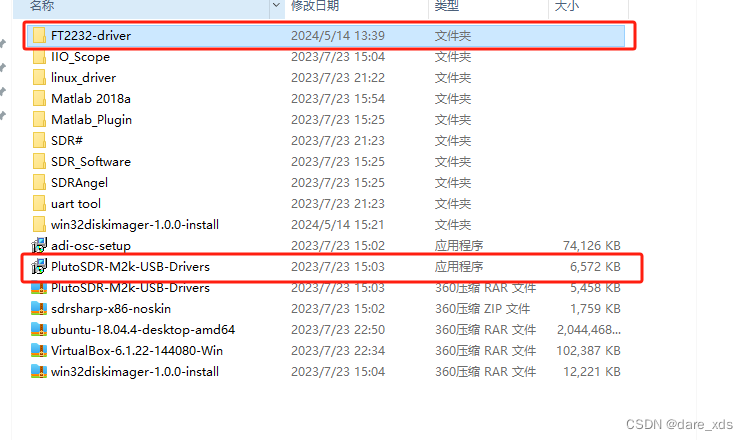
Task: Click the date 2023/7/23 15:54
Action: [338, 99]
